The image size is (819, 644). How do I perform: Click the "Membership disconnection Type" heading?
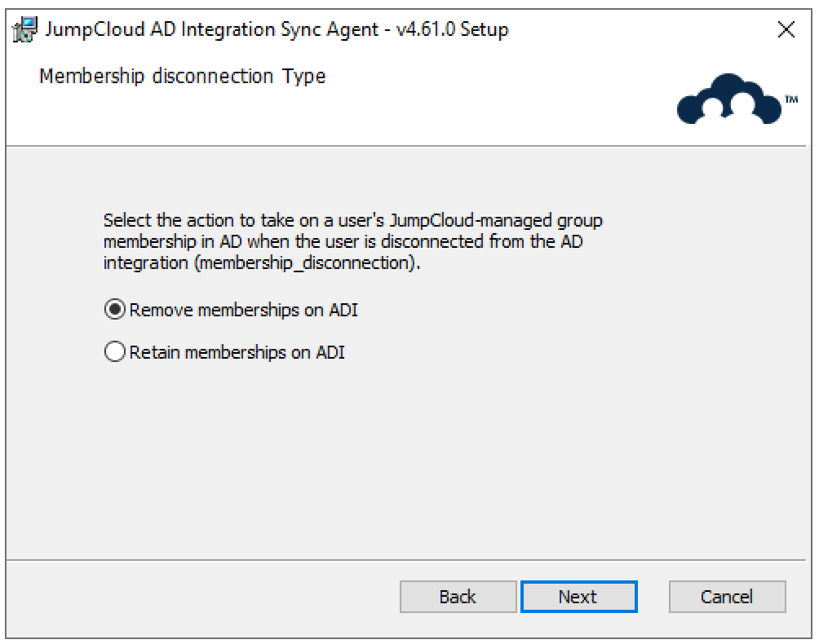183,77
